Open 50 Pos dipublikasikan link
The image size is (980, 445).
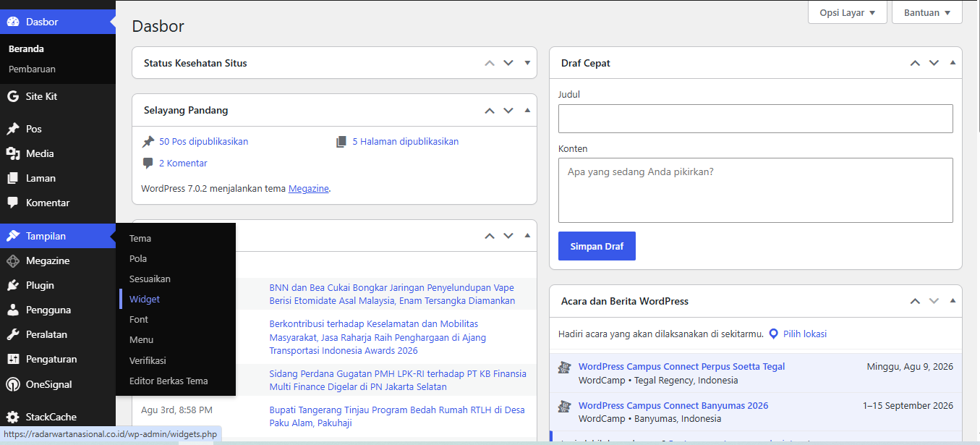tap(203, 142)
